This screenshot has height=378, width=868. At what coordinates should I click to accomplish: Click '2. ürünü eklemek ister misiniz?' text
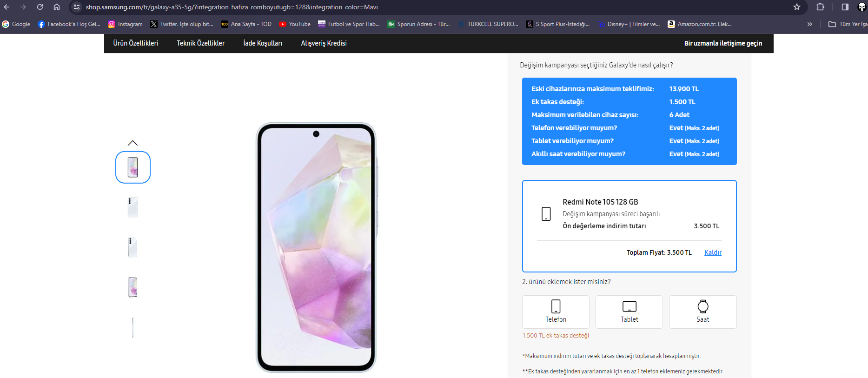click(x=566, y=282)
